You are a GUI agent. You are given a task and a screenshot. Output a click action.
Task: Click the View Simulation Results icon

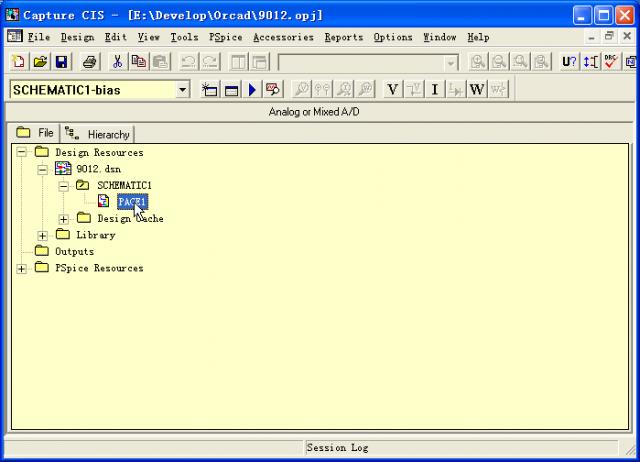click(x=272, y=90)
